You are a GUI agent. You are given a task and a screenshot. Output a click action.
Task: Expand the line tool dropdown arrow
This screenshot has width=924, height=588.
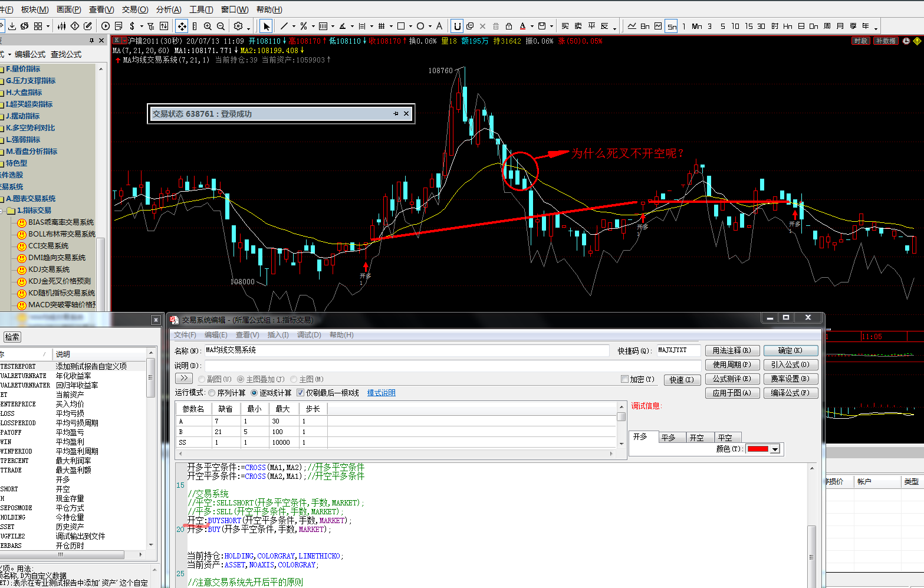click(294, 27)
